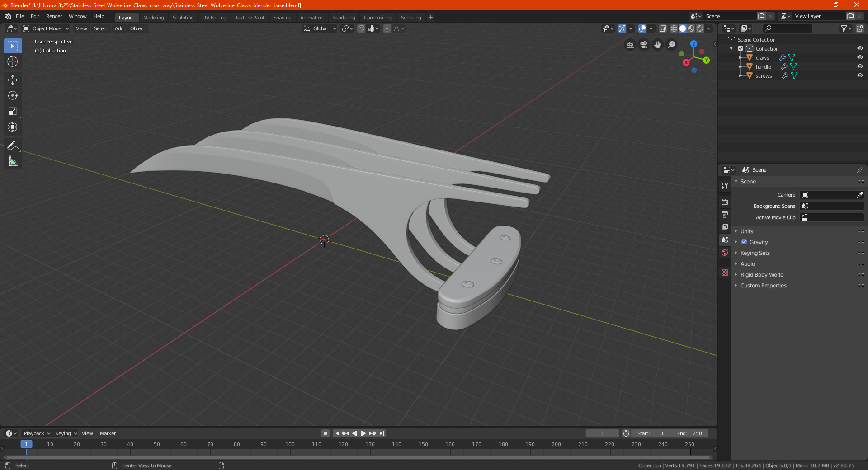Choose the Move tool
Screen dimensions: 868x470
point(13,80)
